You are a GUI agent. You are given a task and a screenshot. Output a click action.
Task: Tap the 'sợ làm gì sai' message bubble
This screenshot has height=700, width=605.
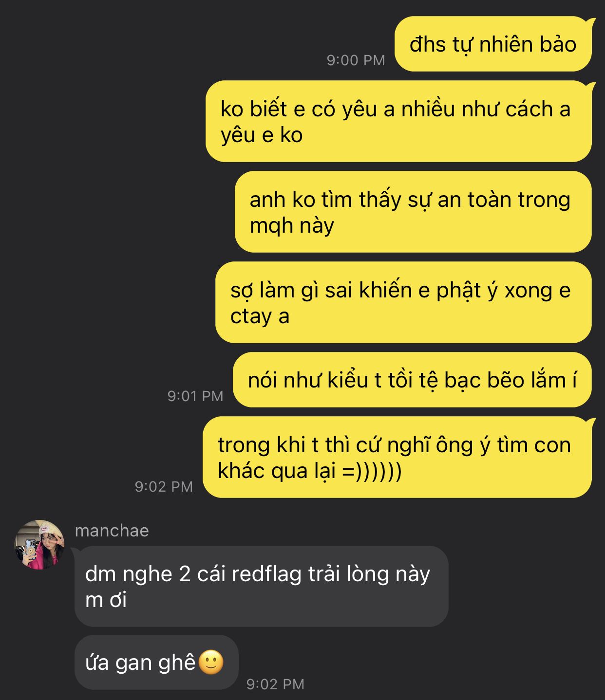click(403, 302)
